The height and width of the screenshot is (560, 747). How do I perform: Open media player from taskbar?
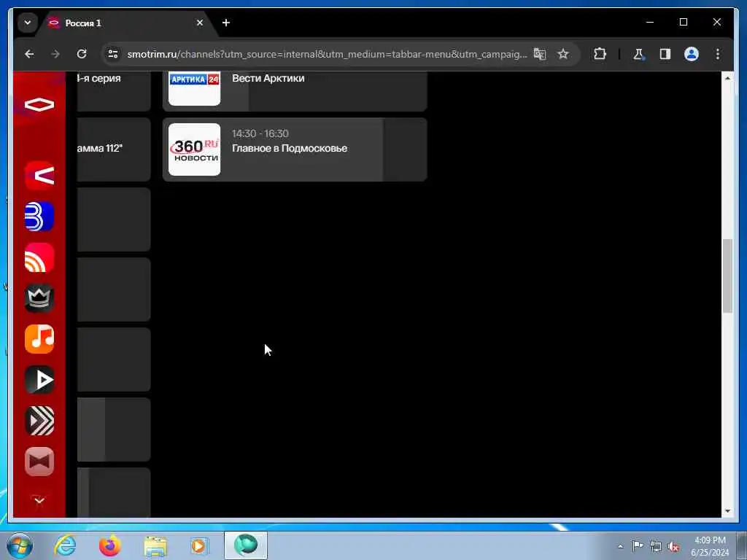pyautogui.click(x=199, y=545)
